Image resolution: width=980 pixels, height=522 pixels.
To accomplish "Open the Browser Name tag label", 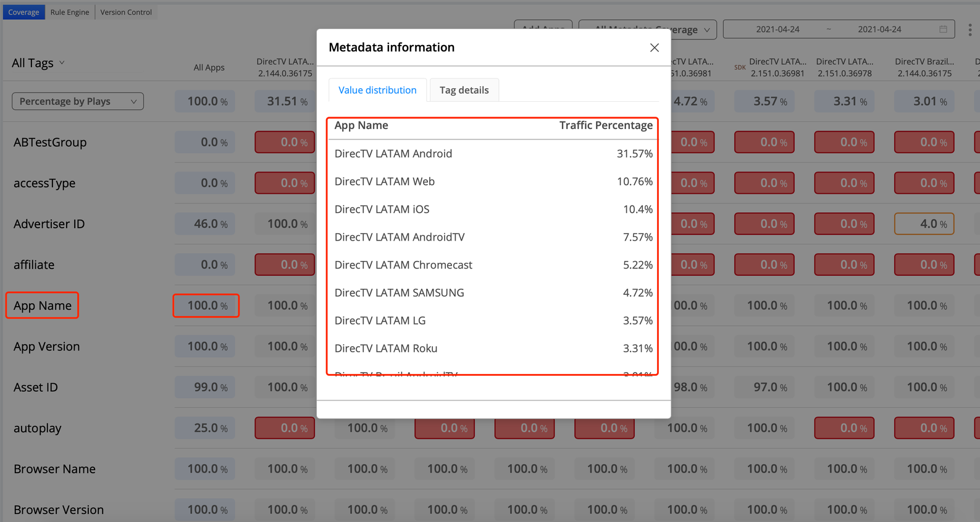I will tap(54, 469).
